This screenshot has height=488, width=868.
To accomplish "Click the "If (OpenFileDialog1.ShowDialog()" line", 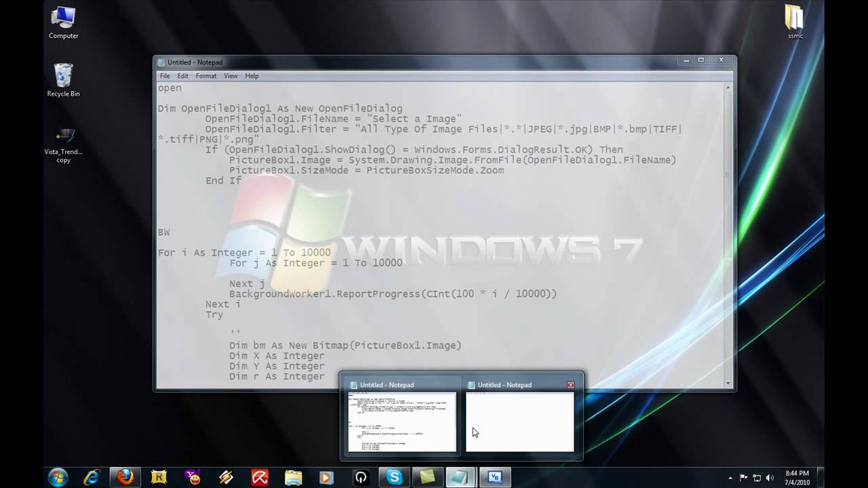I will click(414, 150).
